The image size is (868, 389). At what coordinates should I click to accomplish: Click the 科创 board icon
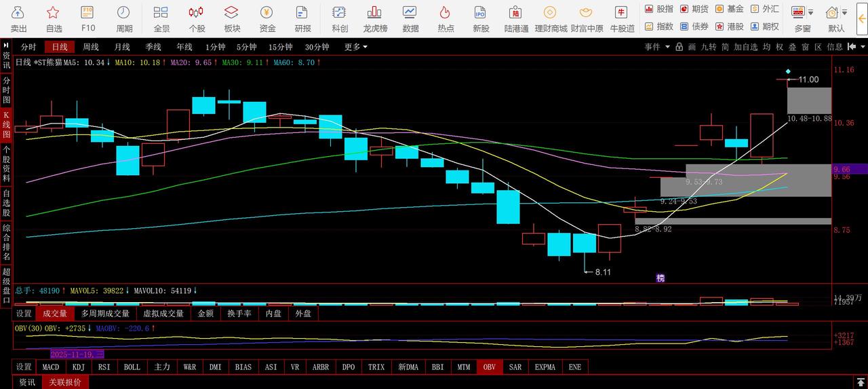coord(340,18)
